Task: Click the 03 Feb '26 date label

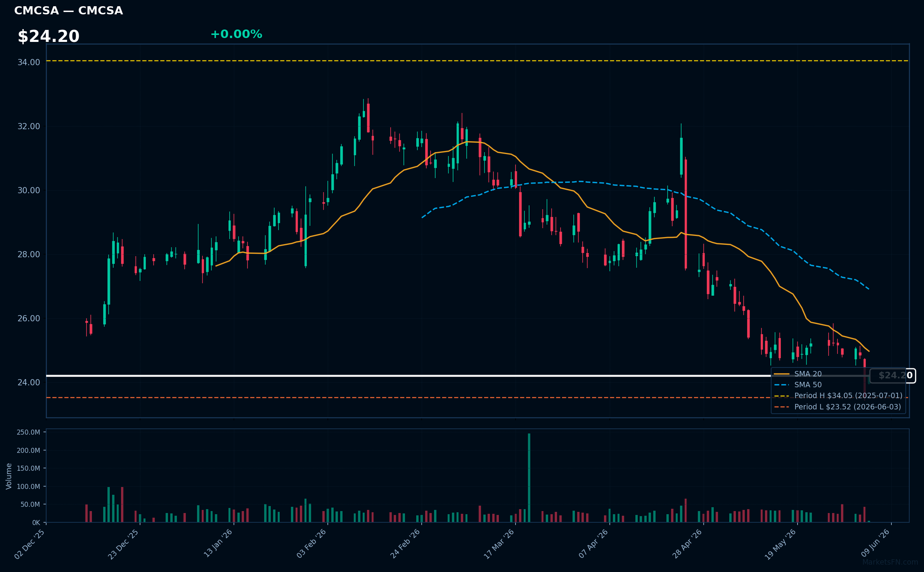Action: pyautogui.click(x=311, y=544)
